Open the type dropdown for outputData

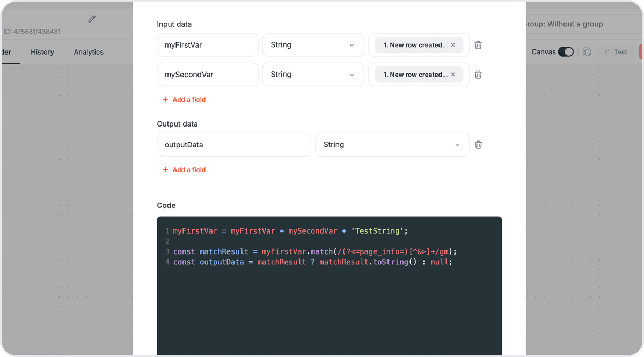click(392, 145)
